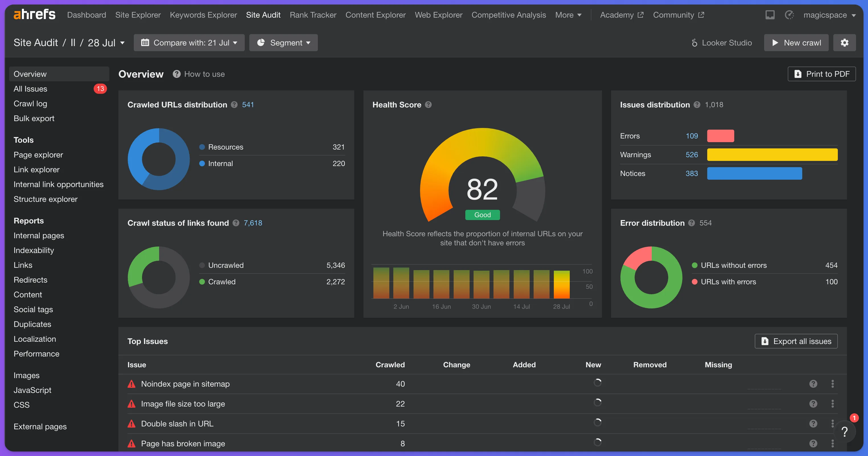Screen dimensions: 868x456
Task: Expand the More menu in top navigation
Action: 568,15
